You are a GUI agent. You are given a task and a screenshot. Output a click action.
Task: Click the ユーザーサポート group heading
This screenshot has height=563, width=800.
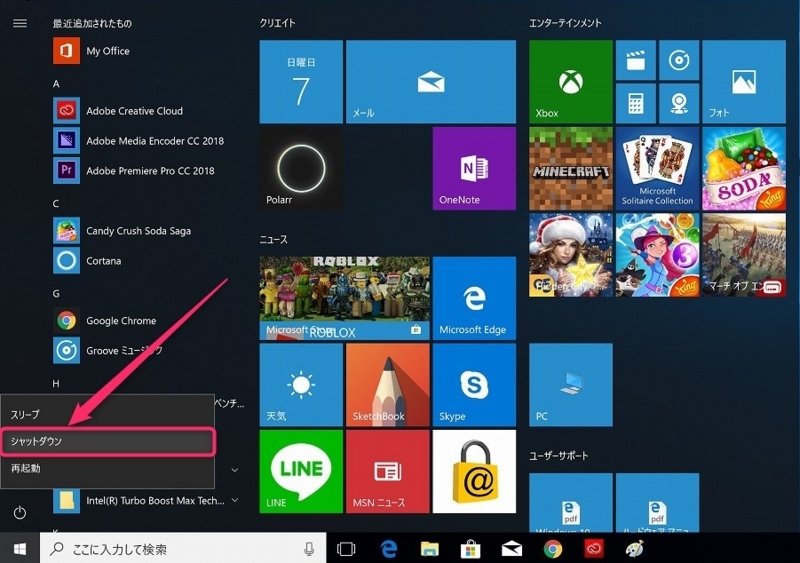tap(559, 456)
